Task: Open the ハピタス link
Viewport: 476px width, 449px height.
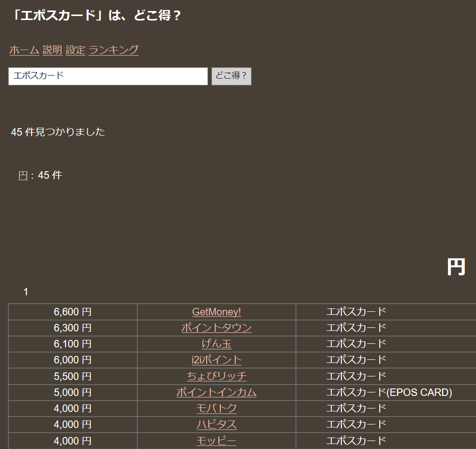Action: [216, 424]
